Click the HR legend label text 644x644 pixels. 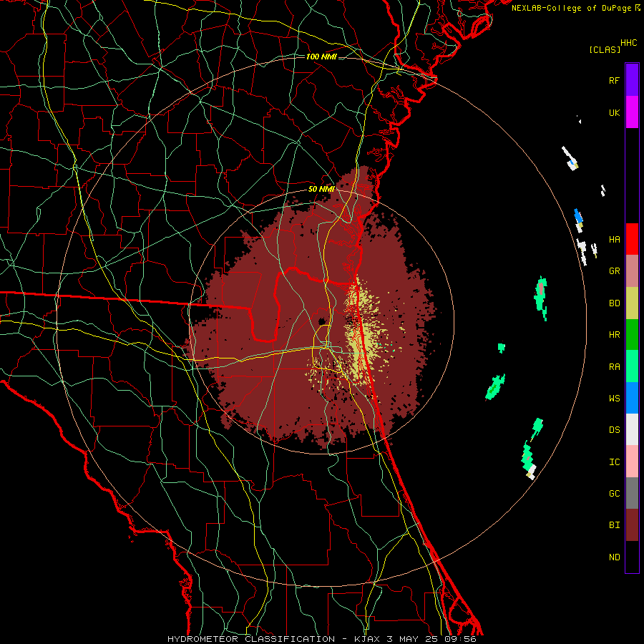[x=614, y=335]
